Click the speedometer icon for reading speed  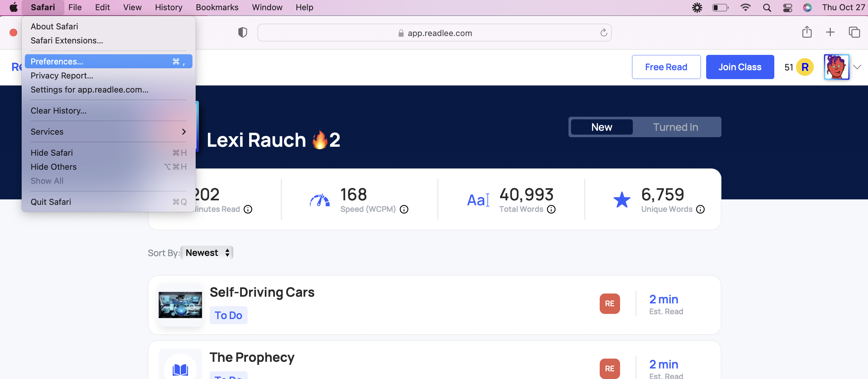point(319,199)
